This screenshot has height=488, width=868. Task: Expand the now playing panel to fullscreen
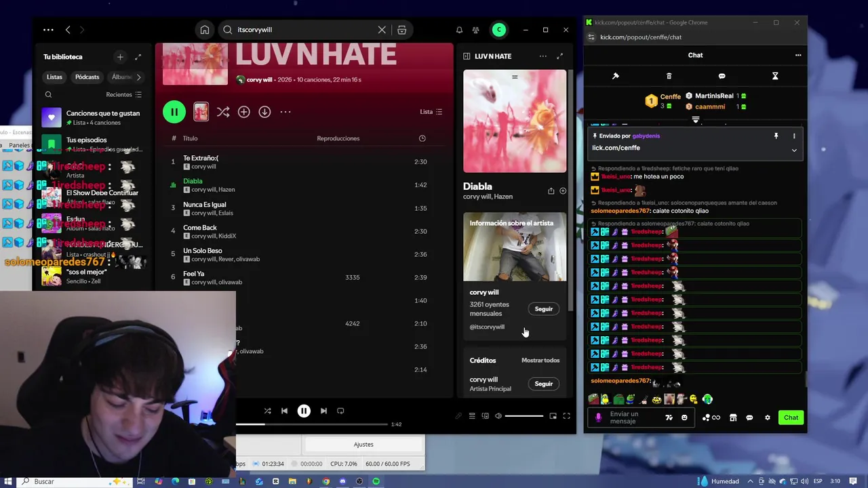[560, 56]
